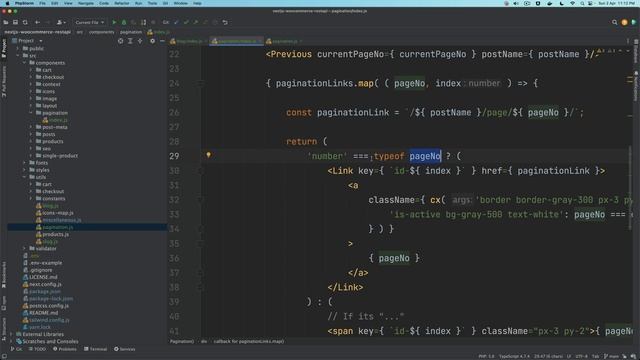The image size is (640, 360).
Task: Click the macOS Wi-Fi status icon
Action: click(572, 3)
